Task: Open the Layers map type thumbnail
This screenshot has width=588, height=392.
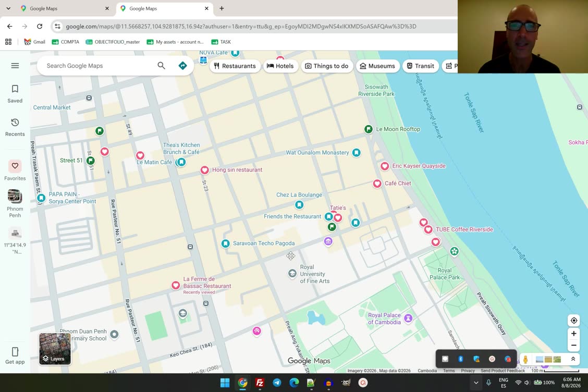Action: pyautogui.click(x=55, y=349)
